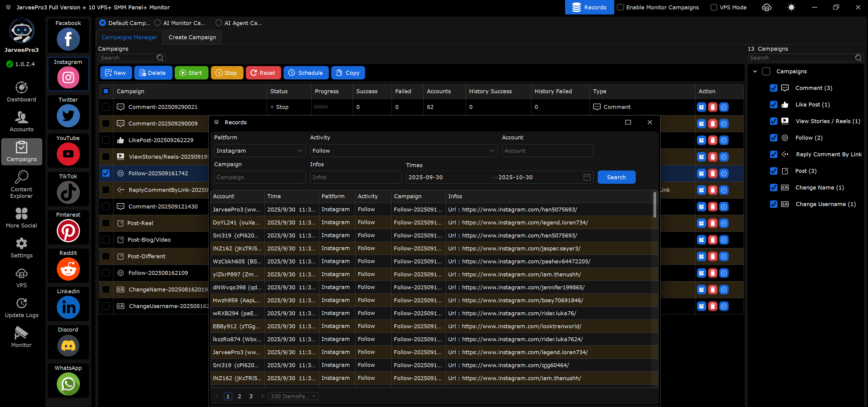Expand the Activity Follow dropdown
This screenshot has width=868, height=407.
(403, 151)
